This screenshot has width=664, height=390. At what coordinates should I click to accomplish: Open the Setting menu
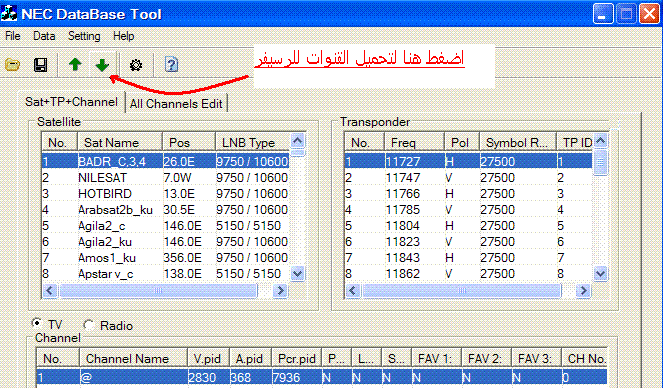point(84,36)
